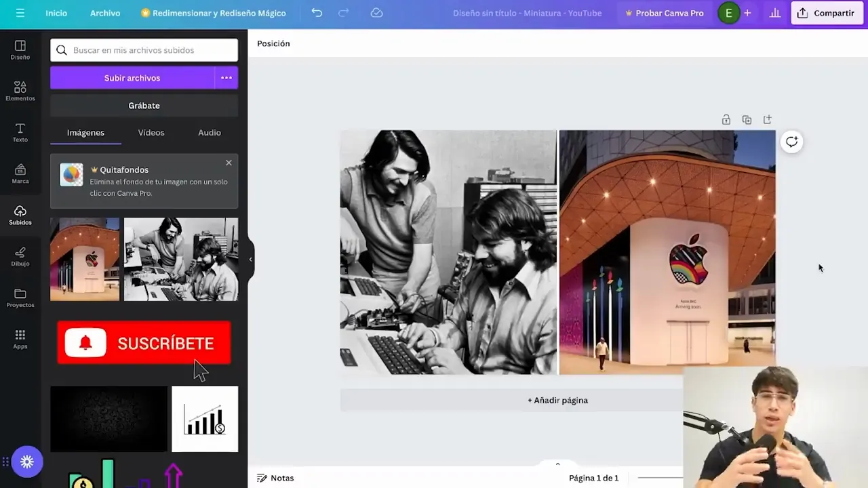
Task: Collapse the side panel with chevron handle
Action: pyautogui.click(x=250, y=259)
